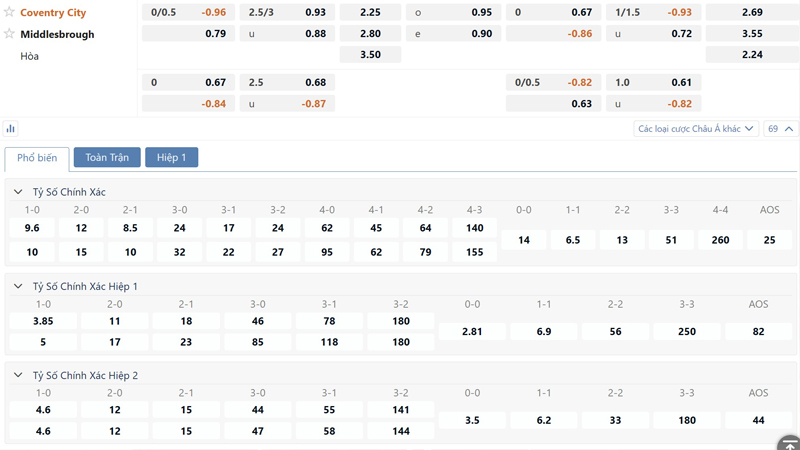Choose first-half 1-1 score odds 6.9
The height and width of the screenshot is (450, 800).
point(544,331)
